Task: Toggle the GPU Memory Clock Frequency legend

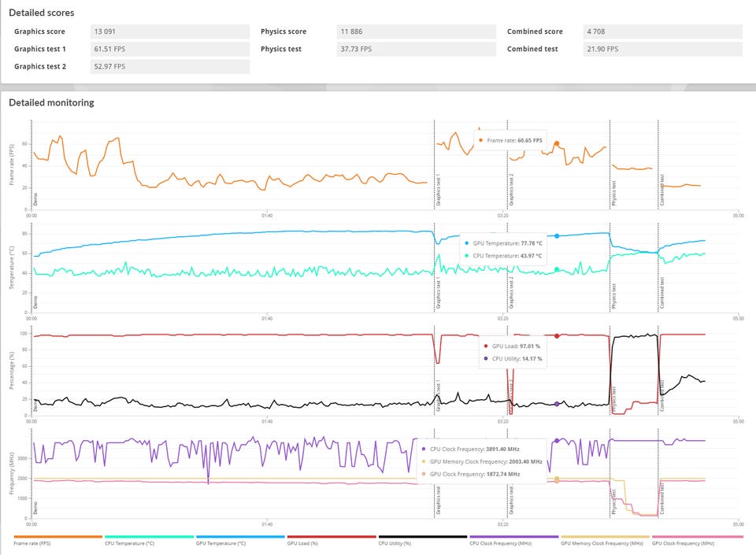Action: [605, 540]
